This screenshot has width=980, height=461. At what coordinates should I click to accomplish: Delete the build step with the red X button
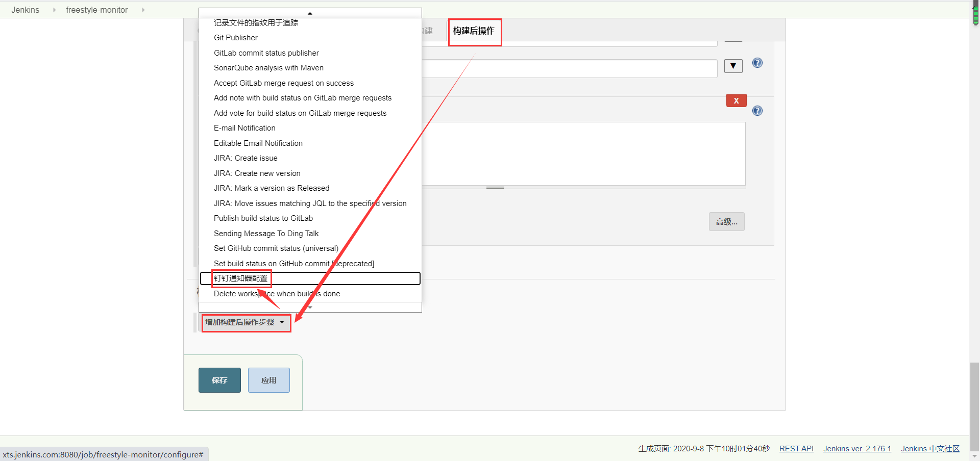(x=736, y=100)
